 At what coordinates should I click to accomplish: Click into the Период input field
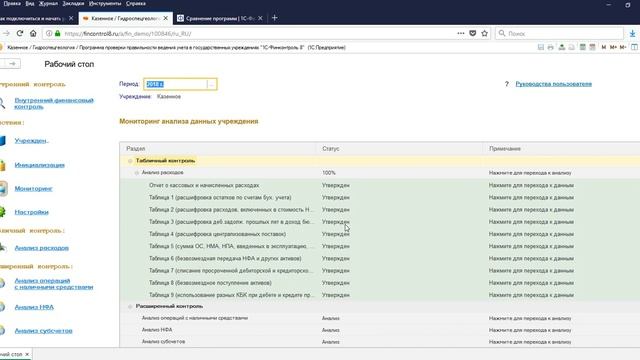[x=176, y=84]
